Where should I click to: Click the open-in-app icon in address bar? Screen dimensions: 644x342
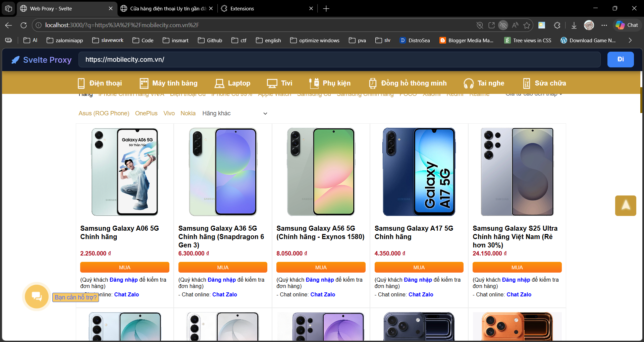click(x=492, y=25)
